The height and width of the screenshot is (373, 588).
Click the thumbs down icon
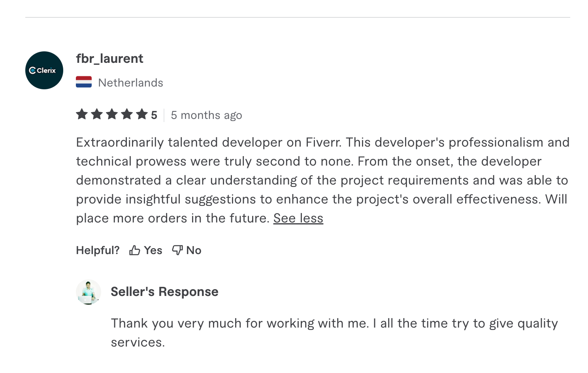pos(177,250)
